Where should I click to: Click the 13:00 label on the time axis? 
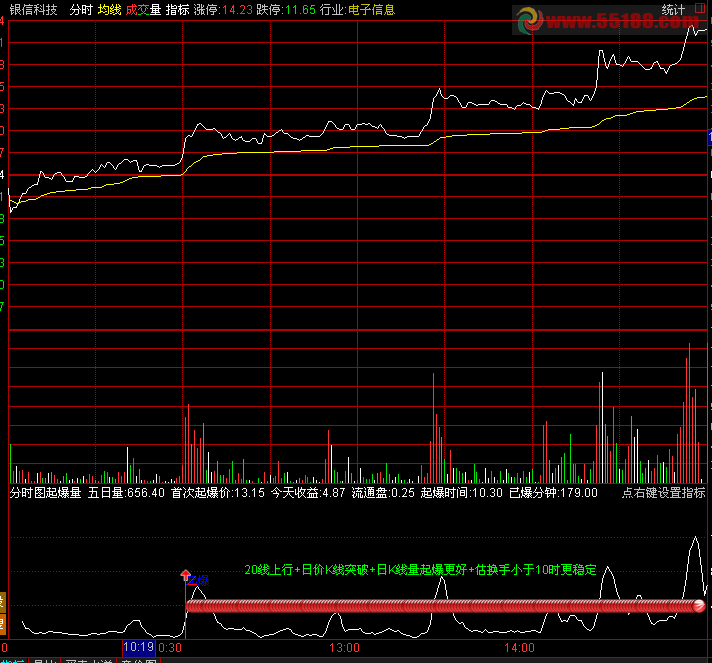(x=344, y=648)
